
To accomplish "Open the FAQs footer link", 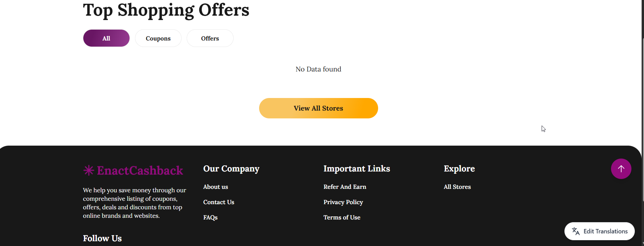I will (210, 217).
